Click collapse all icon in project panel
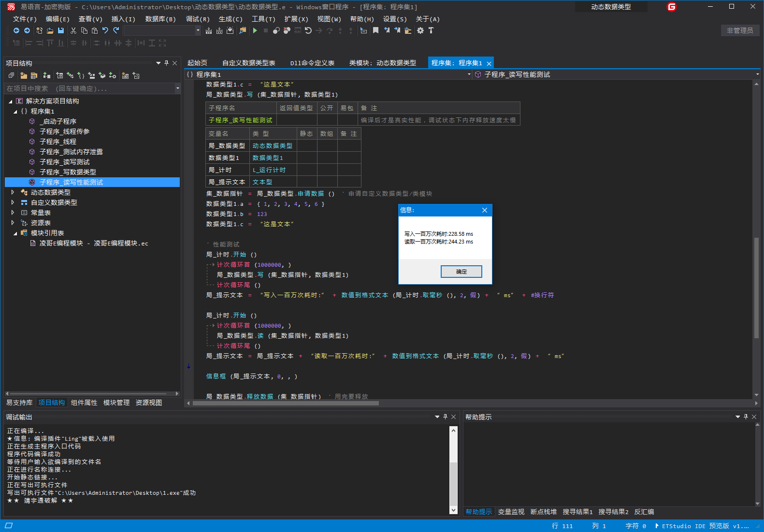 (x=11, y=75)
